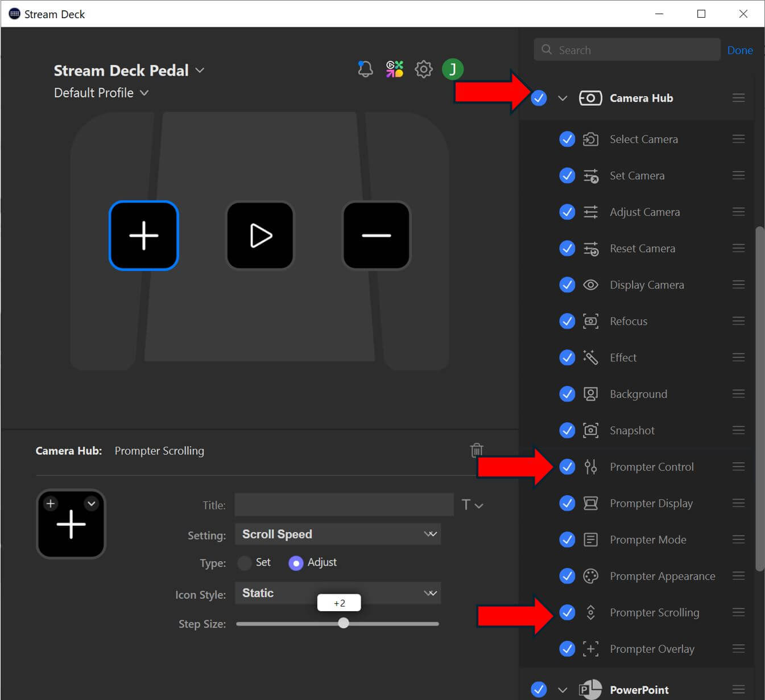Click the Reset Camera icon
This screenshot has height=700, width=765.
coord(591,249)
